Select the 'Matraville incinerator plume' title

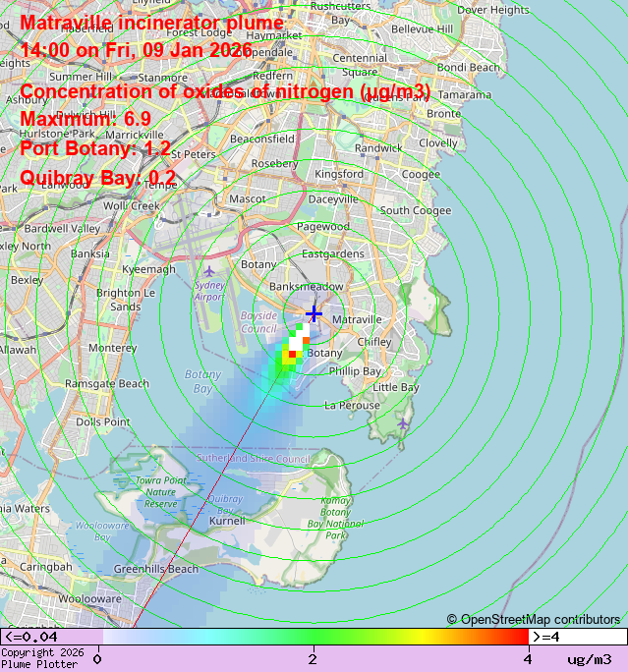(152, 23)
